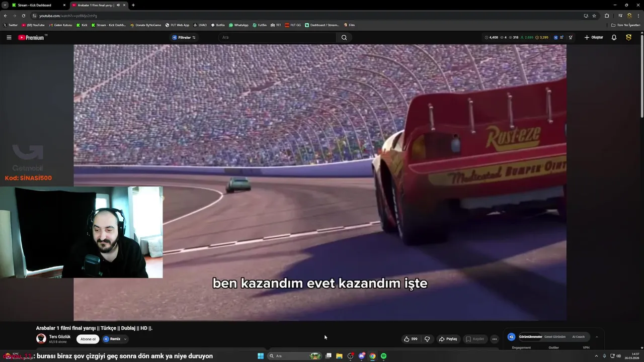Open the YouTube guide hamburger menu
The width and height of the screenshot is (644, 362).
click(9, 37)
